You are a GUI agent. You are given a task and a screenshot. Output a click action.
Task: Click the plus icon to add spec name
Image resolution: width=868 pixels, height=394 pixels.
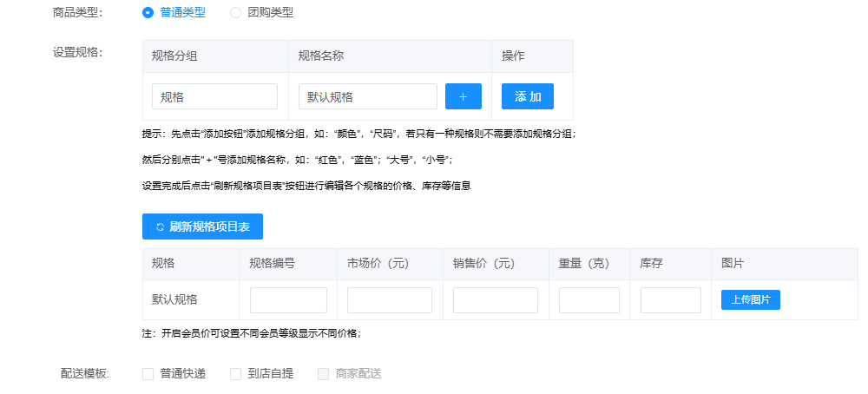pyautogui.click(x=463, y=96)
